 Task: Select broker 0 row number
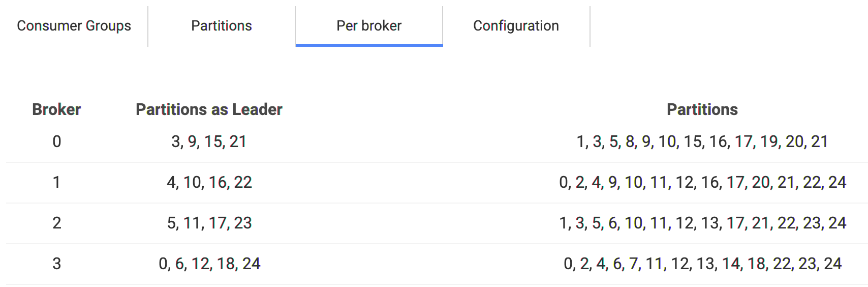pyautogui.click(x=56, y=141)
